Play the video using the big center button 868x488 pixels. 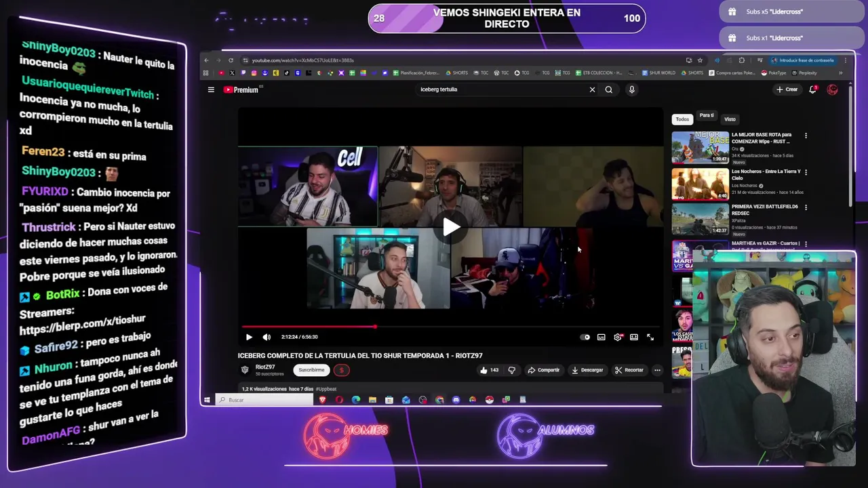coord(451,227)
